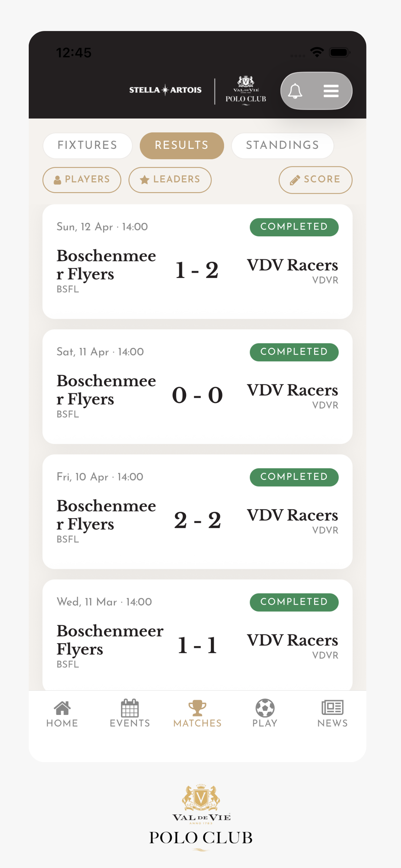The width and height of the screenshot is (401, 868).
Task: Open the Sun 12 Apr match card
Action: tap(198, 262)
